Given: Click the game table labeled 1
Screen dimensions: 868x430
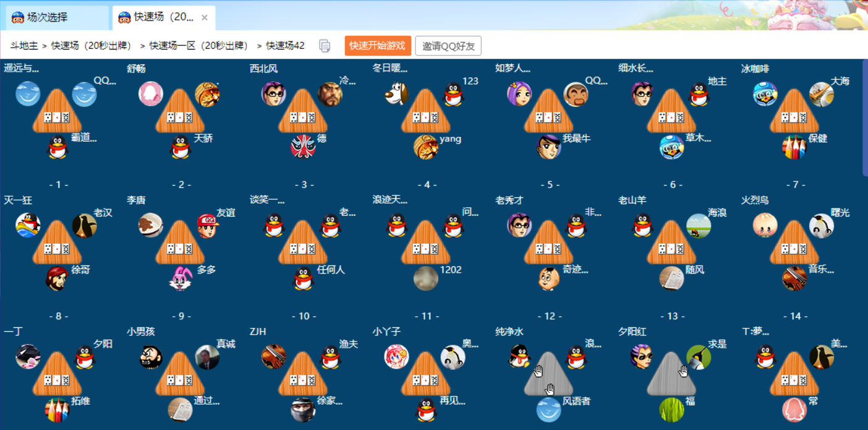Looking at the screenshot, I should (x=56, y=111).
